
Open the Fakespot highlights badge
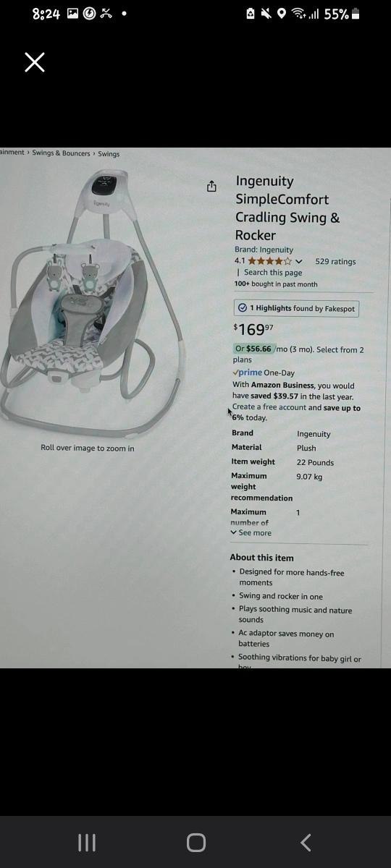pyautogui.click(x=296, y=308)
